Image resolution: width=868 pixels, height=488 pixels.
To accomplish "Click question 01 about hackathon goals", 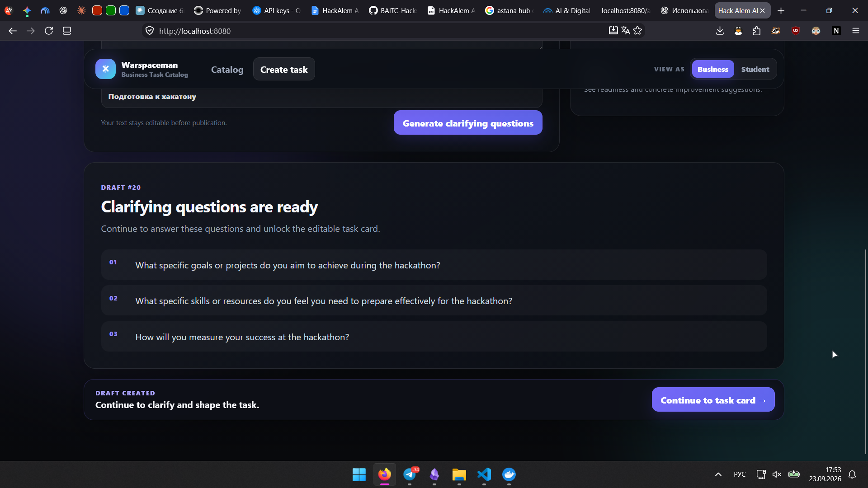I will click(x=434, y=265).
